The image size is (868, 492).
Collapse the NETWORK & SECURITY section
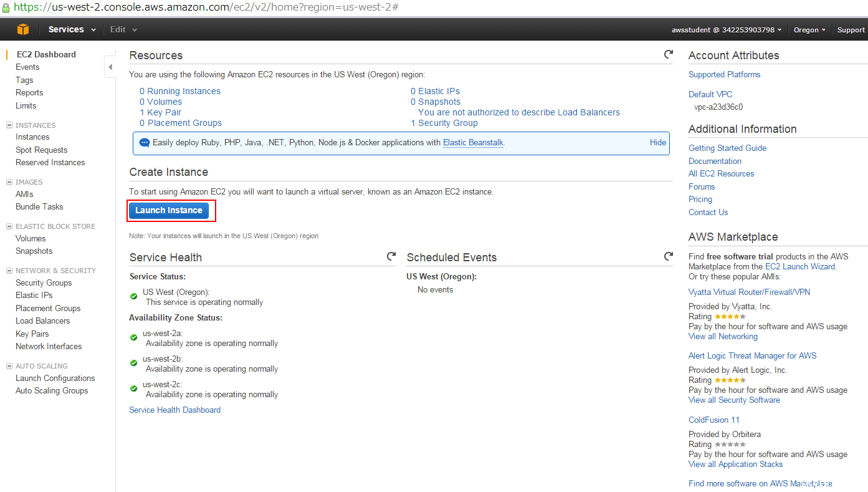coord(9,271)
